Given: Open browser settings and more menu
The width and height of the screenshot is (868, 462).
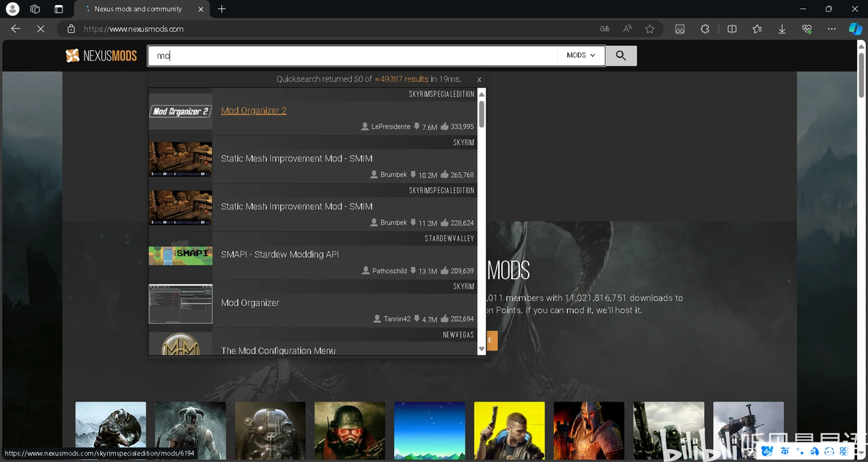Looking at the screenshot, I should pos(832,29).
